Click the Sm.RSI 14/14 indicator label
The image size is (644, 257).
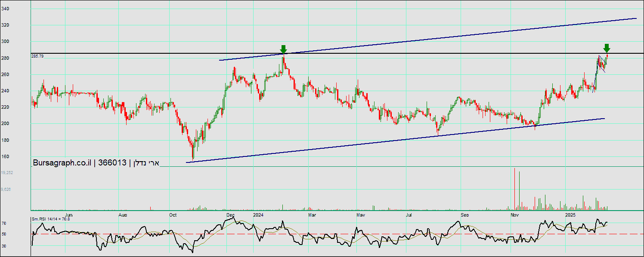pos(50,219)
